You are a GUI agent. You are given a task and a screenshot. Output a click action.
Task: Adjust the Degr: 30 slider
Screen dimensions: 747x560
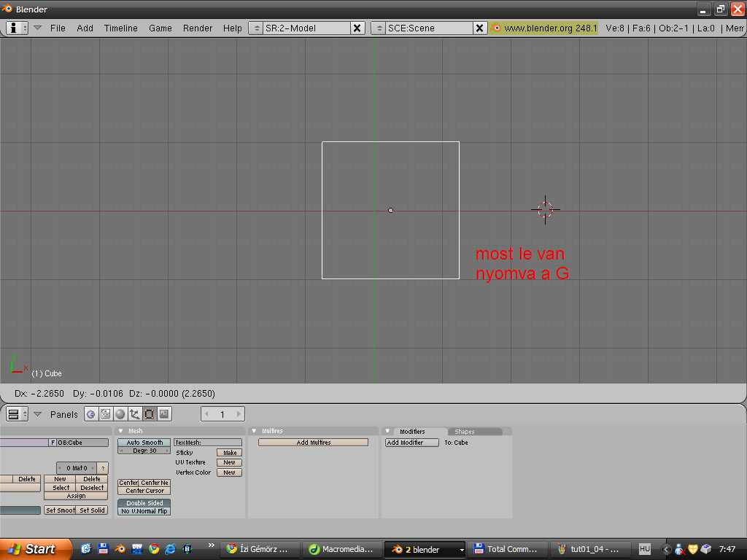coord(144,451)
